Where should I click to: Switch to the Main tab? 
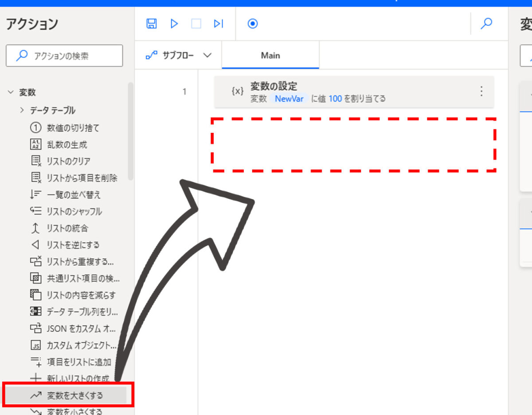270,55
